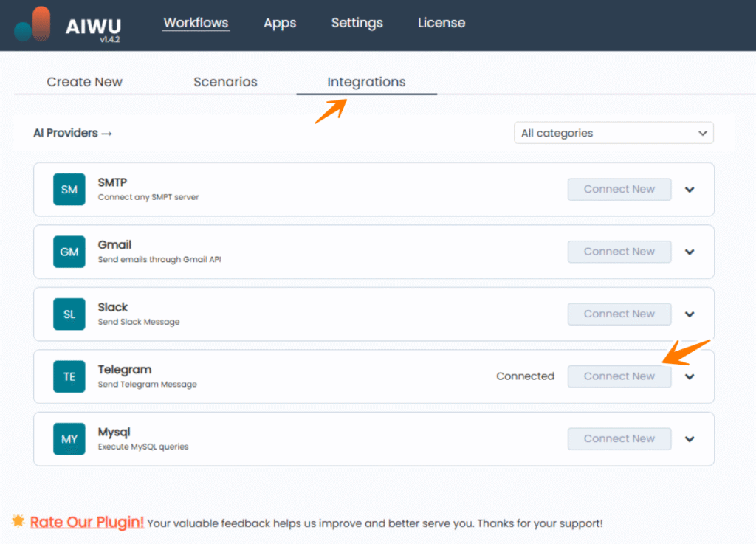The height and width of the screenshot is (544, 756).
Task: Open the All categories dropdown
Action: [614, 133]
